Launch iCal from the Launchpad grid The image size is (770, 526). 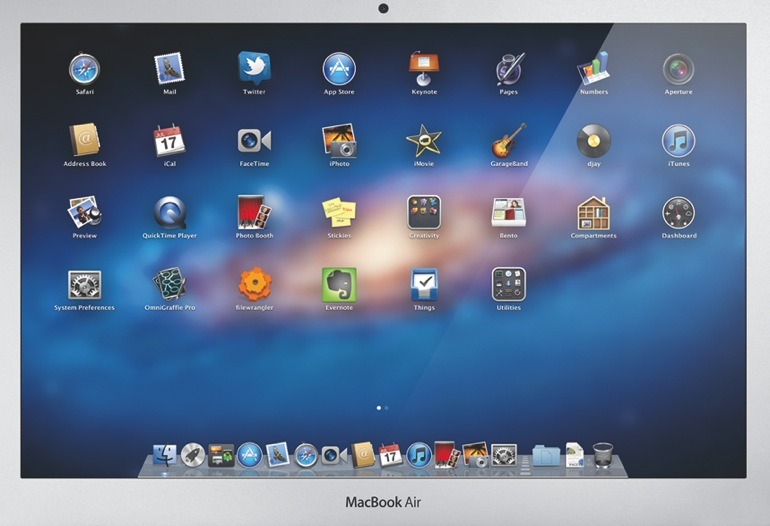click(x=169, y=140)
